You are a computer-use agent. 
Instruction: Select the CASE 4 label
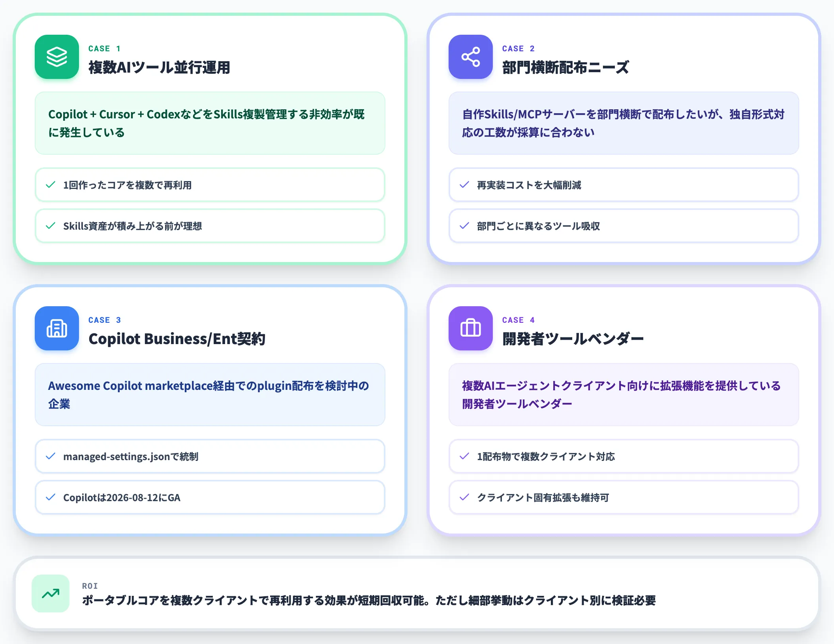point(518,320)
